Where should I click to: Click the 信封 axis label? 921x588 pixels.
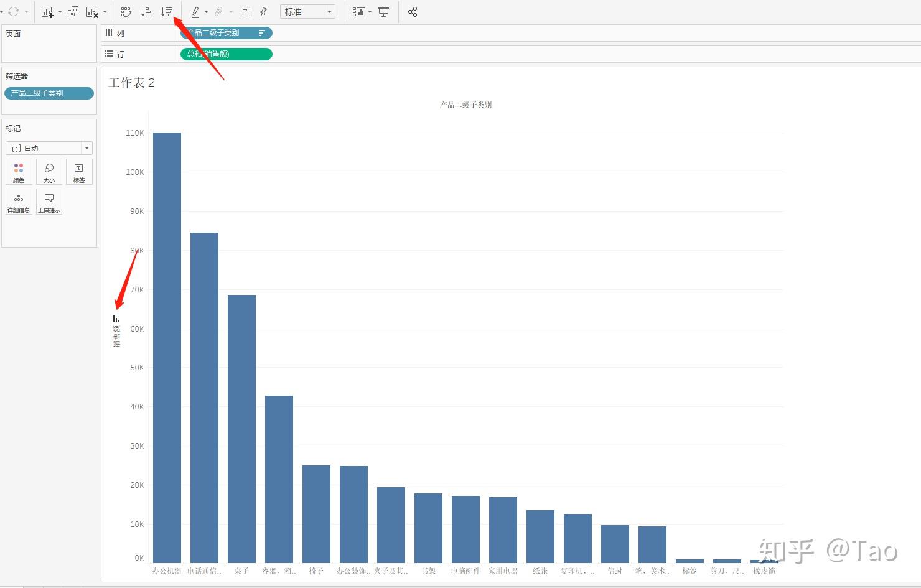tap(615, 571)
